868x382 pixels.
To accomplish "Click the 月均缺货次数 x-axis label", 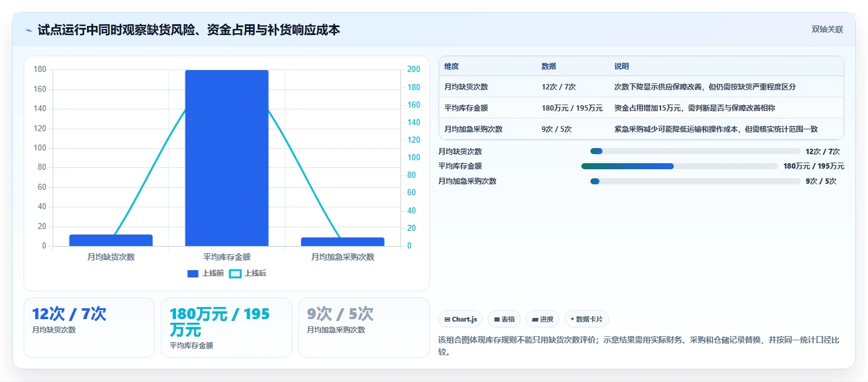I will pos(111,257).
